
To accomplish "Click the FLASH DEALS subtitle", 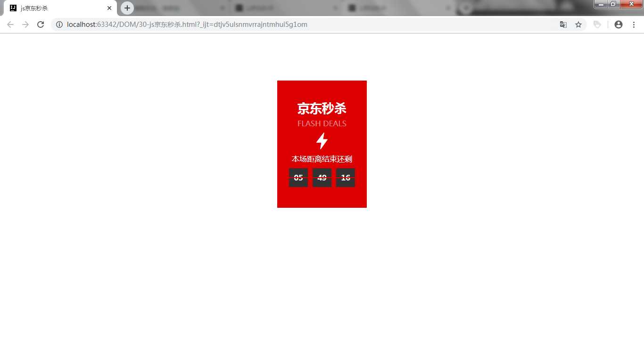I will [x=322, y=123].
